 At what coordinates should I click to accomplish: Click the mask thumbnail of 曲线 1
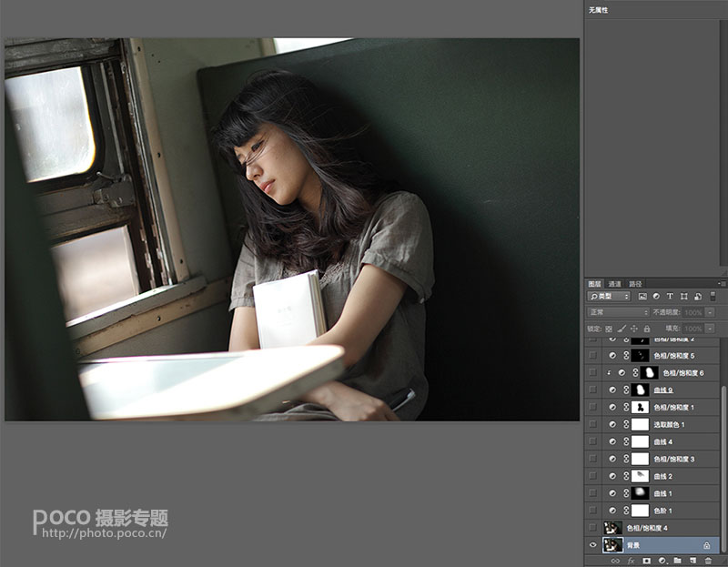click(641, 493)
